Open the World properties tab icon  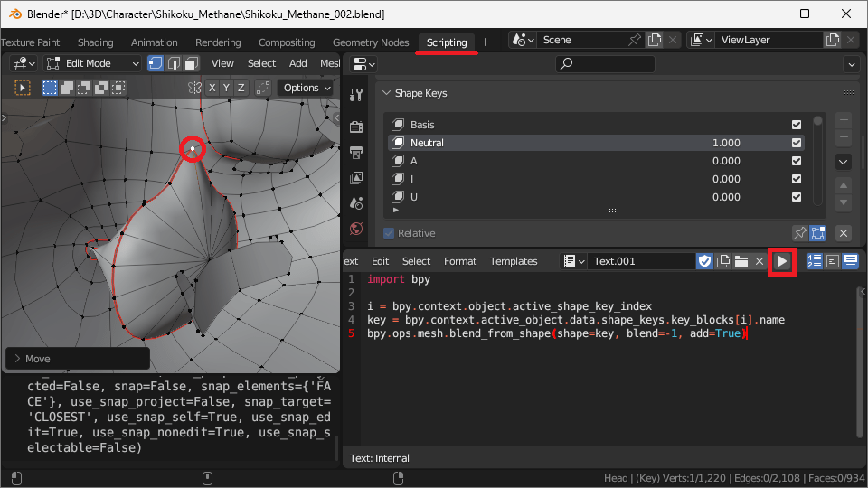tap(356, 229)
